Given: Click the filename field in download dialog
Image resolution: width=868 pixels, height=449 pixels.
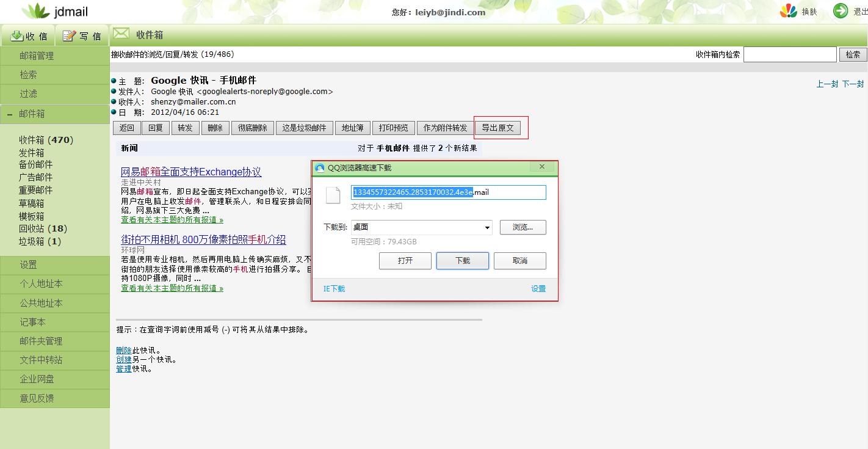Looking at the screenshot, I should pyautogui.click(x=449, y=192).
